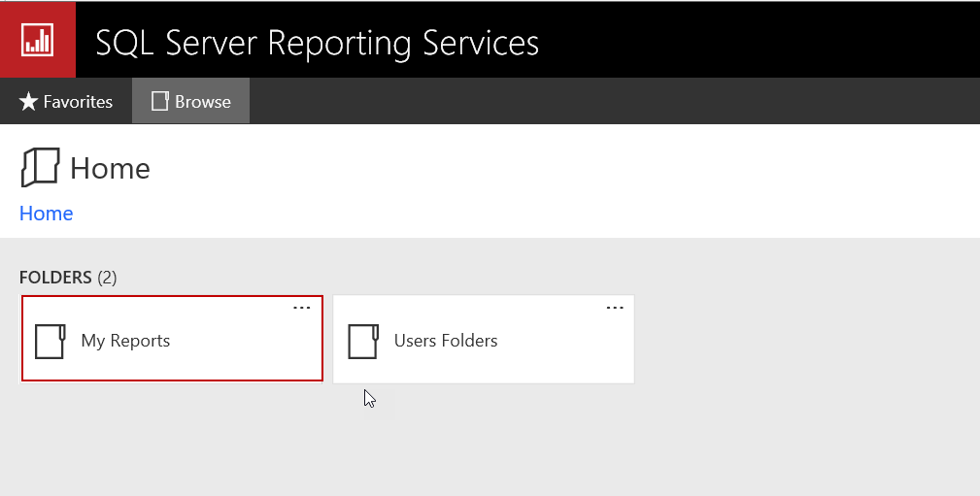The image size is (980, 496).
Task: Click the large Home folder icon
Action: [x=40, y=168]
